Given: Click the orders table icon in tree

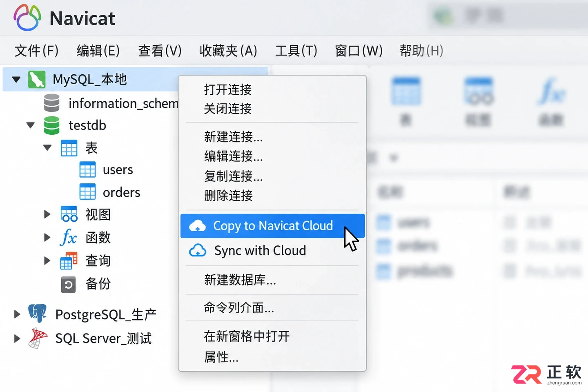Looking at the screenshot, I should (x=87, y=192).
